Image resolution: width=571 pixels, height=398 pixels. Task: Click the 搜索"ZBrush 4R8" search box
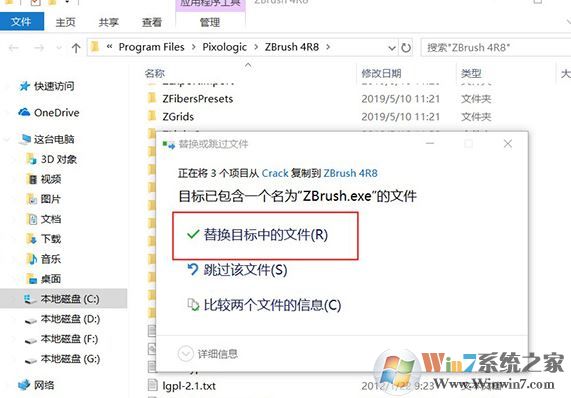495,48
